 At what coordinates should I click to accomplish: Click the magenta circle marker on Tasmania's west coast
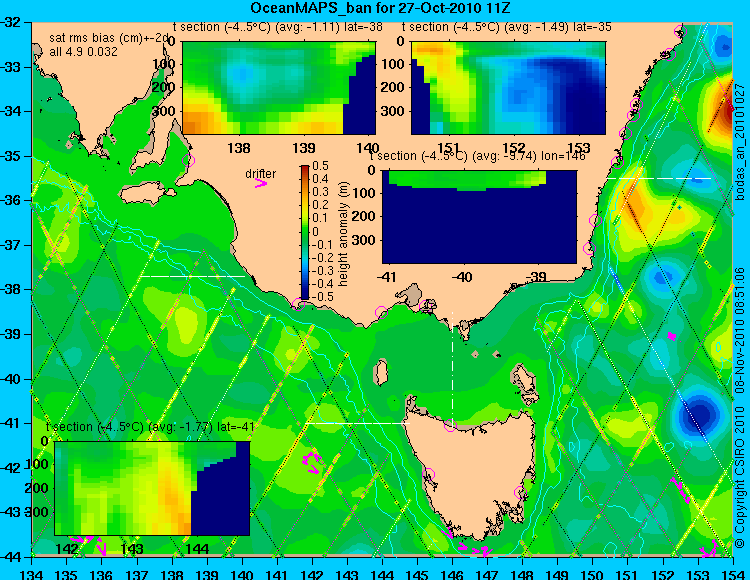coord(428,474)
